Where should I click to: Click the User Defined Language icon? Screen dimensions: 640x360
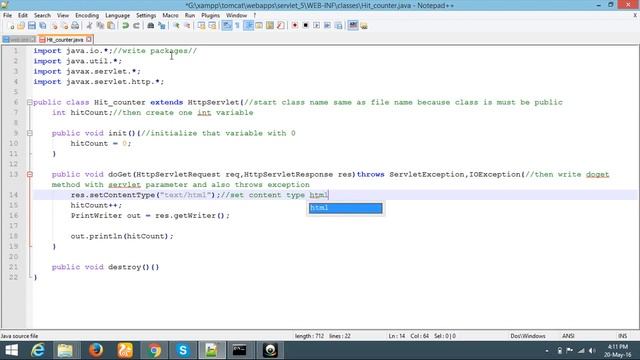[x=259, y=26]
